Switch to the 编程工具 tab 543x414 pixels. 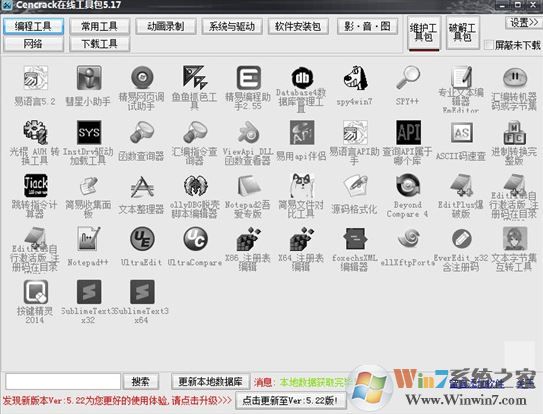[33, 26]
